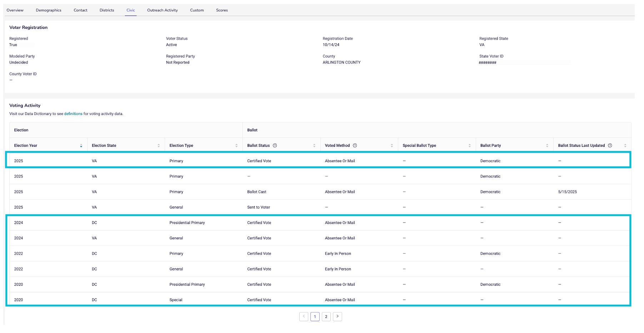Click the Voter Registration section heading
Viewport: 644px width, 333px height.
point(28,28)
